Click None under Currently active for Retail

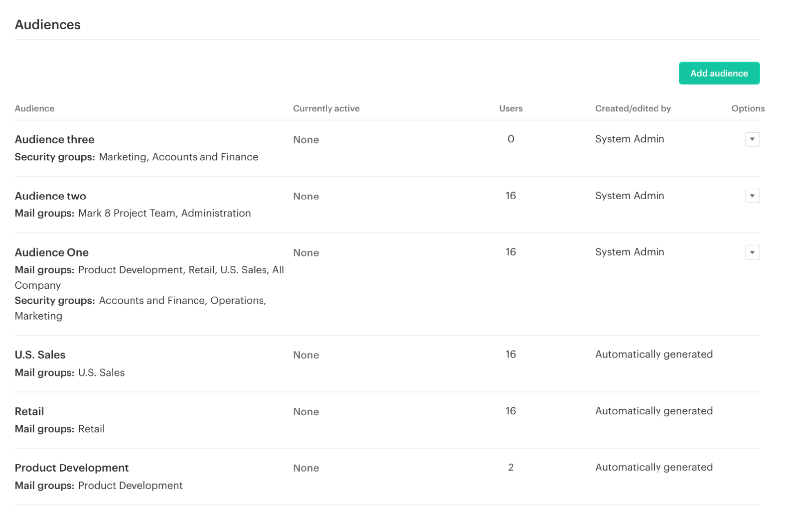pos(306,411)
